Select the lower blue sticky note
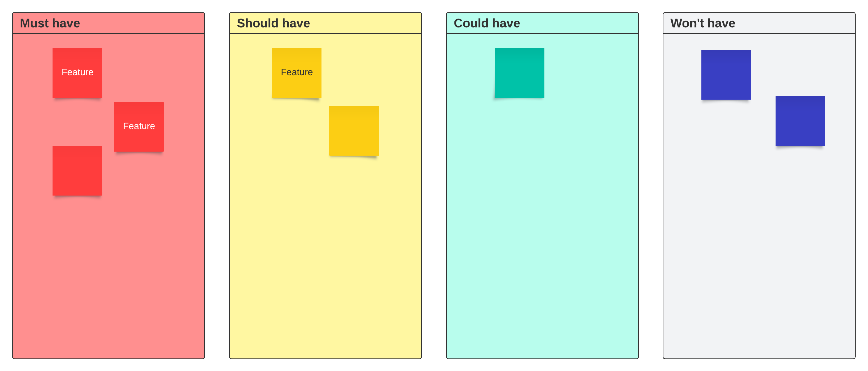The image size is (868, 371). (800, 121)
